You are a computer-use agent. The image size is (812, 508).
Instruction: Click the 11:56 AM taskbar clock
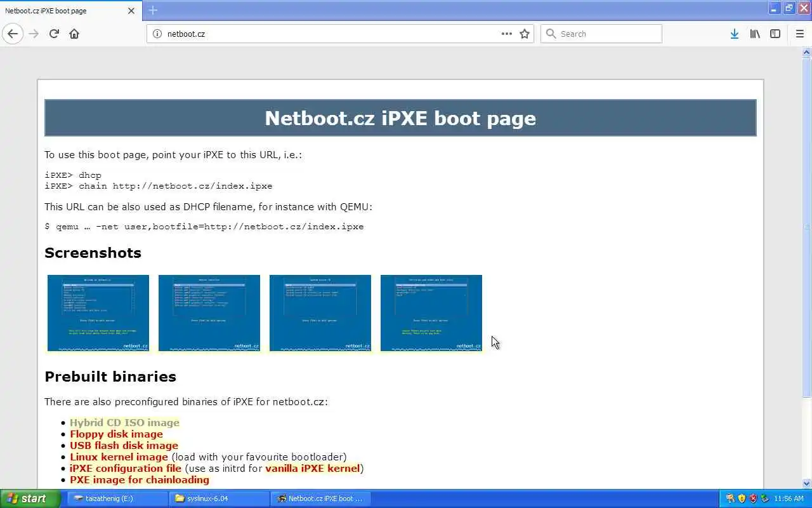[789, 498]
